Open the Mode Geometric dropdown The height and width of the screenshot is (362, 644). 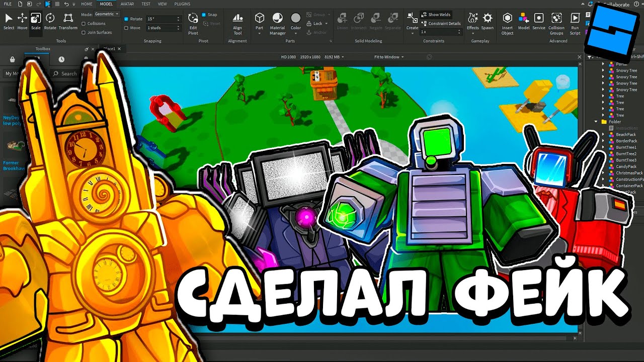[x=107, y=14]
